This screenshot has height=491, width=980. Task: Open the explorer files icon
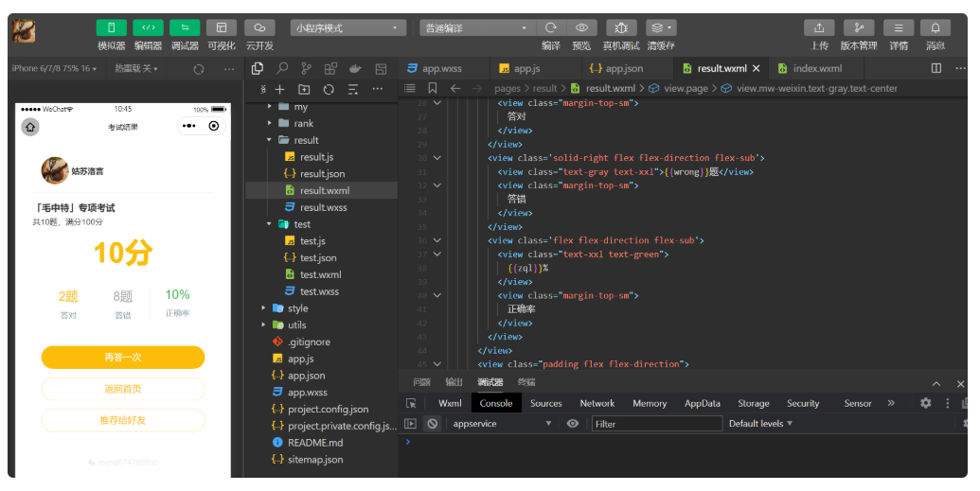click(257, 68)
